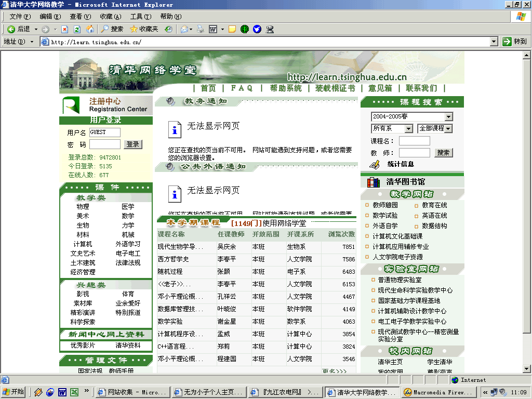Viewport: 532px width, 399px height.
Task: Open the Back button history arrow
Action: tap(36, 30)
